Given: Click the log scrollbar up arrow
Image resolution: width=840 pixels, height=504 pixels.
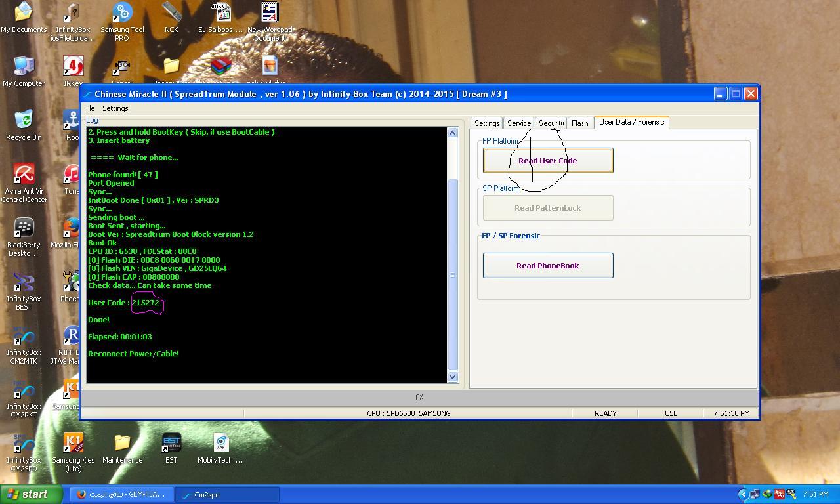Looking at the screenshot, I should tap(452, 133).
